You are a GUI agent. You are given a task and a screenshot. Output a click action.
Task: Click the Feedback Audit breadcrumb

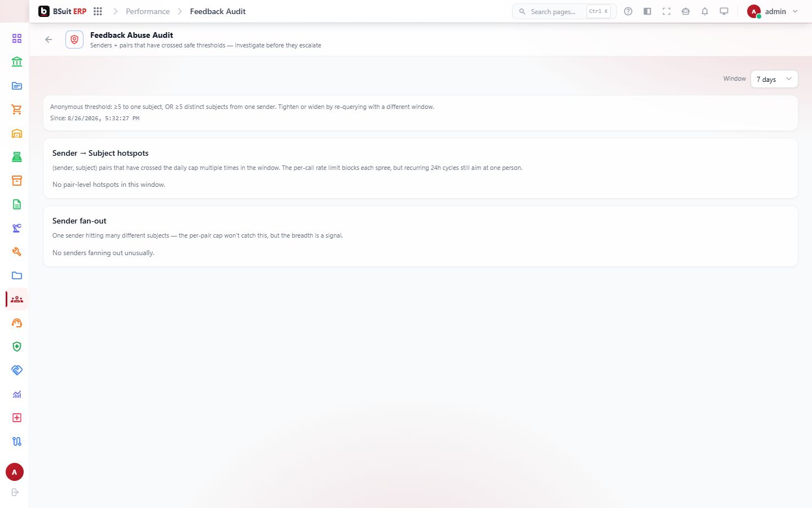(218, 11)
